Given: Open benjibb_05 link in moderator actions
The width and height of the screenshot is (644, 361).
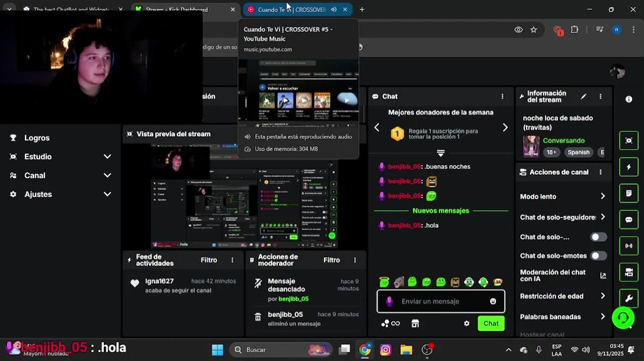Looking at the screenshot, I should (293, 299).
